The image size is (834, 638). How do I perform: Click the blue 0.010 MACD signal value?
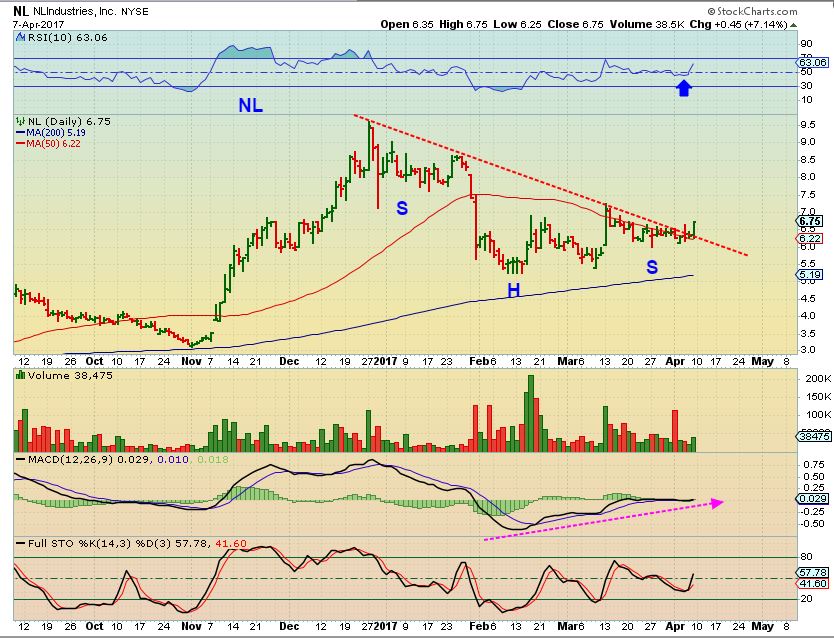(173, 459)
